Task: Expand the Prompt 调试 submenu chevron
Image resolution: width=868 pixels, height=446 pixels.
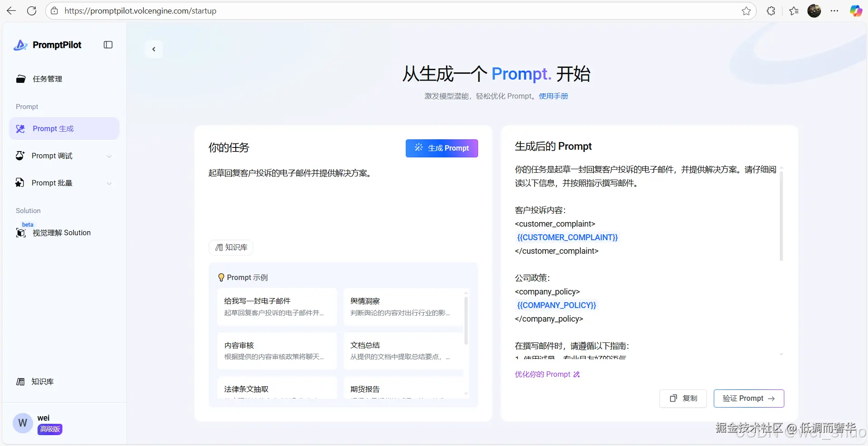Action: click(x=109, y=156)
